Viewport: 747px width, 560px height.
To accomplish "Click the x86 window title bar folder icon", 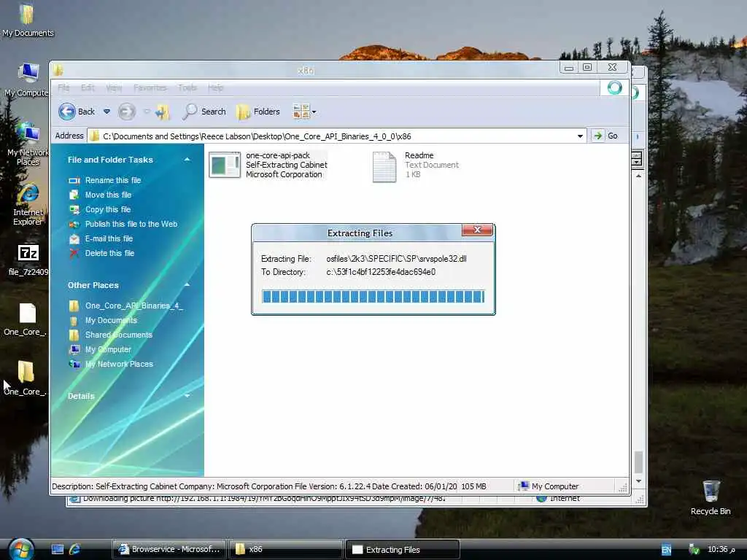I will (58, 71).
